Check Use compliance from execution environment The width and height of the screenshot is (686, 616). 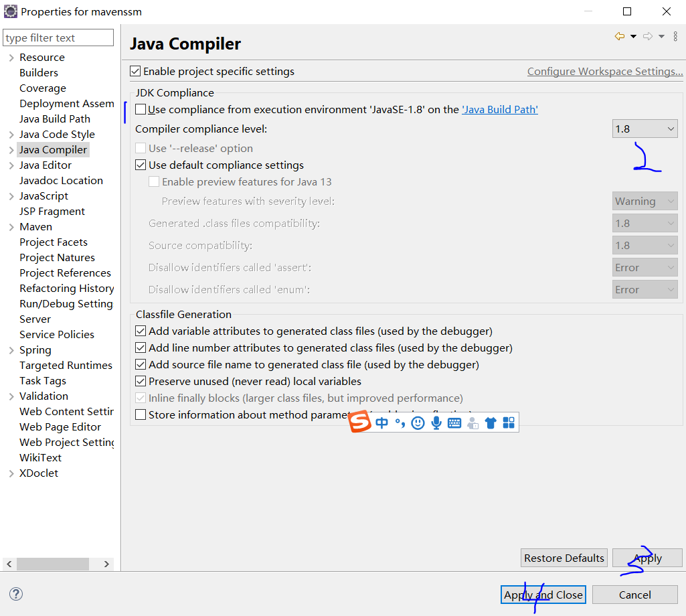(141, 109)
